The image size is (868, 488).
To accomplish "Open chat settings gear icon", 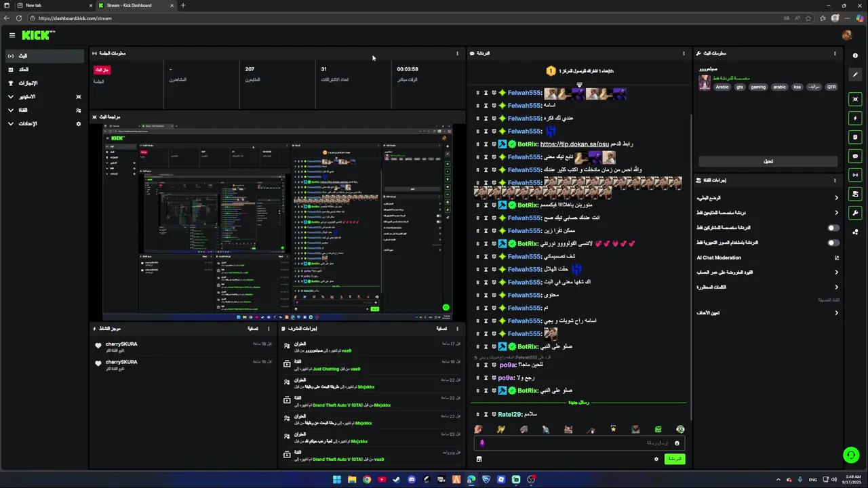I will (x=656, y=459).
